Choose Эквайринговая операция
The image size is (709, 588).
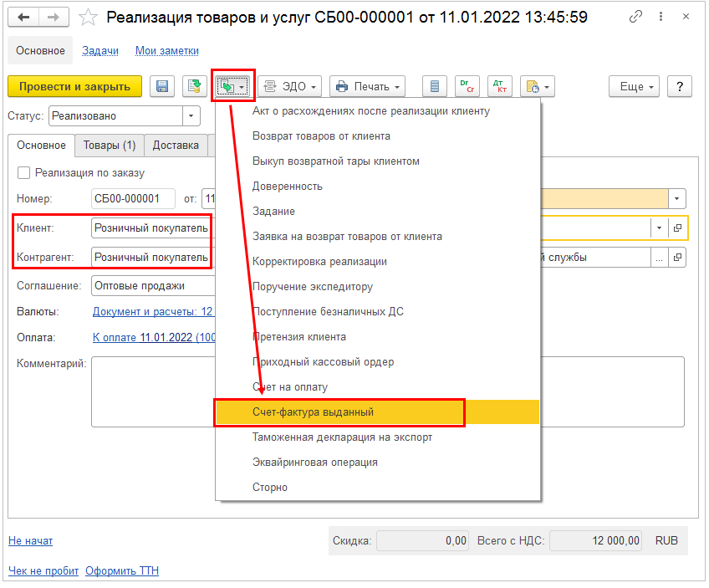pyautogui.click(x=378, y=463)
